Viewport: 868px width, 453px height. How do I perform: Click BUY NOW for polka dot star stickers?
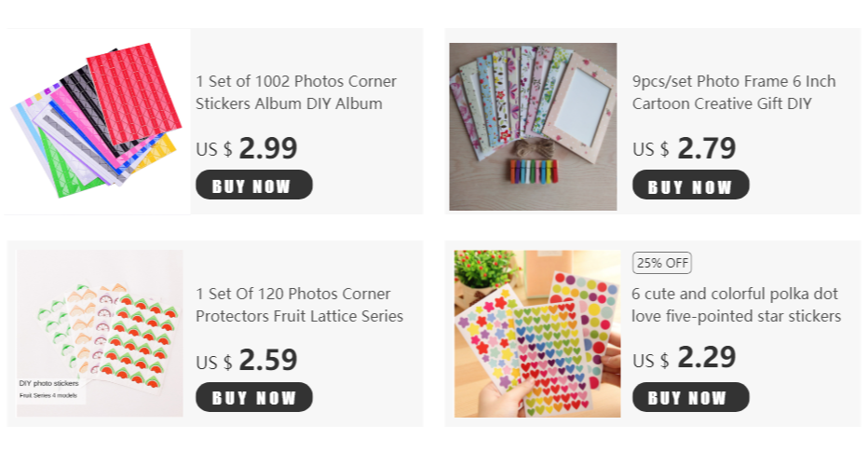pyautogui.click(x=691, y=397)
